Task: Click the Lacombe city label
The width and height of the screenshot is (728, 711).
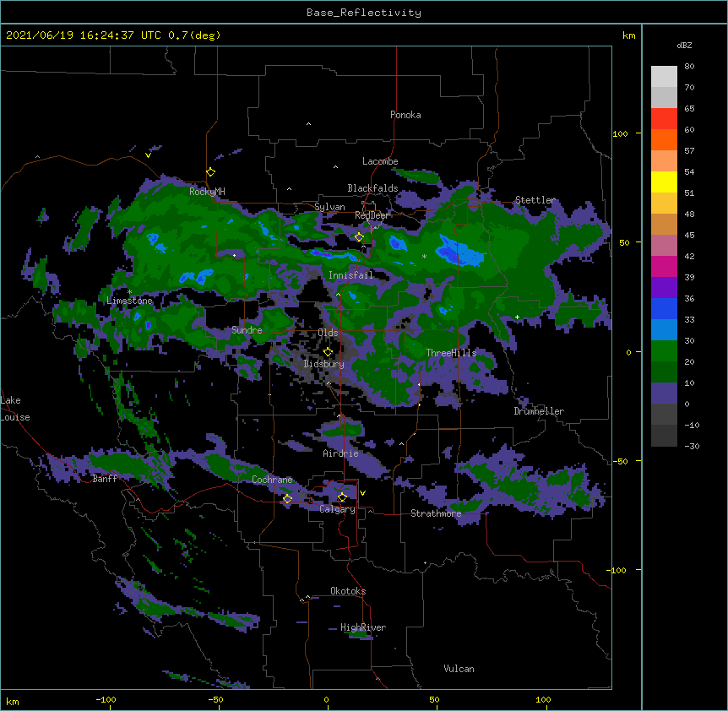Action: pos(380,161)
